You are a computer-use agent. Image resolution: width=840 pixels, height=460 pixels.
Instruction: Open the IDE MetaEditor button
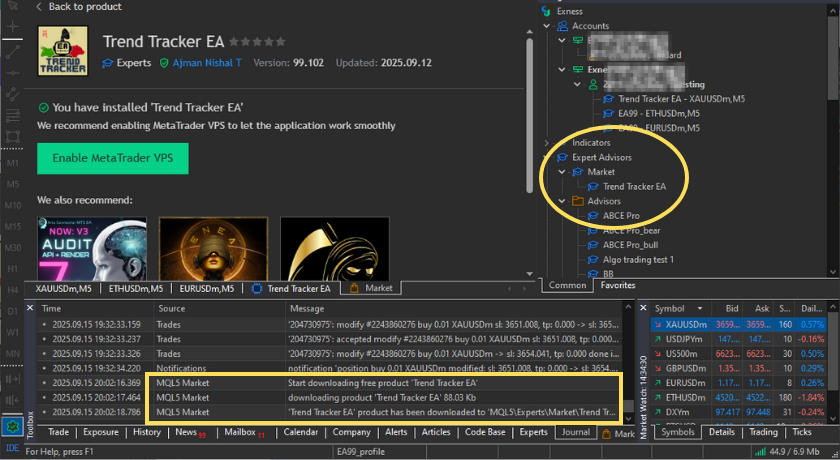point(12,448)
